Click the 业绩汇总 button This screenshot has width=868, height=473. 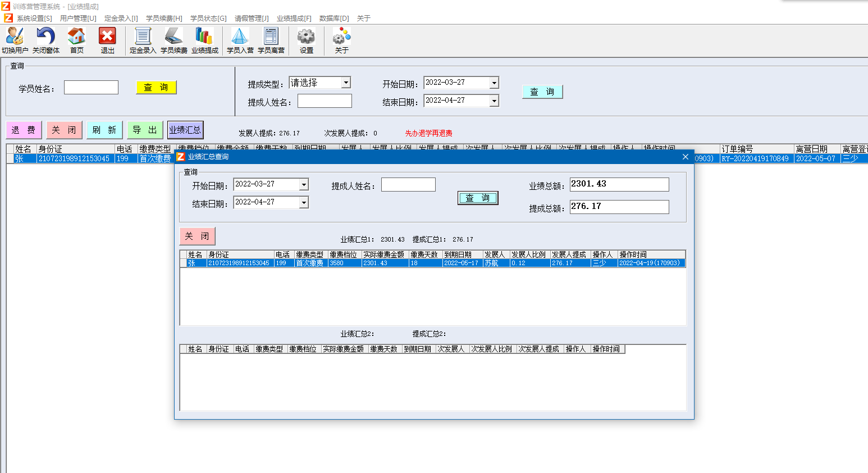[x=185, y=130]
